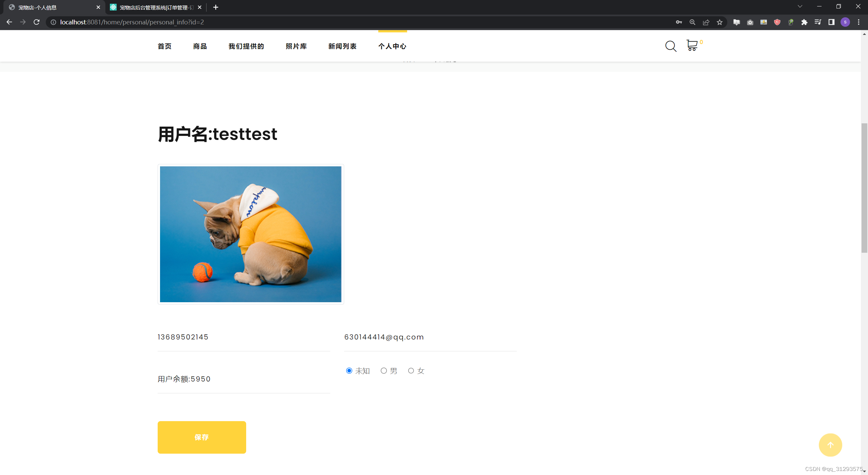Click the phone number field 13689502145

[x=244, y=337]
